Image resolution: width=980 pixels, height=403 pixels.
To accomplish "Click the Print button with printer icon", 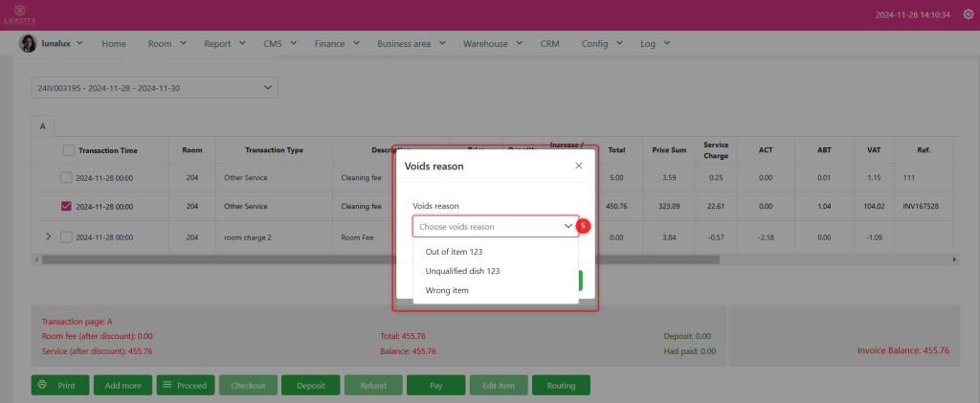I will [59, 385].
